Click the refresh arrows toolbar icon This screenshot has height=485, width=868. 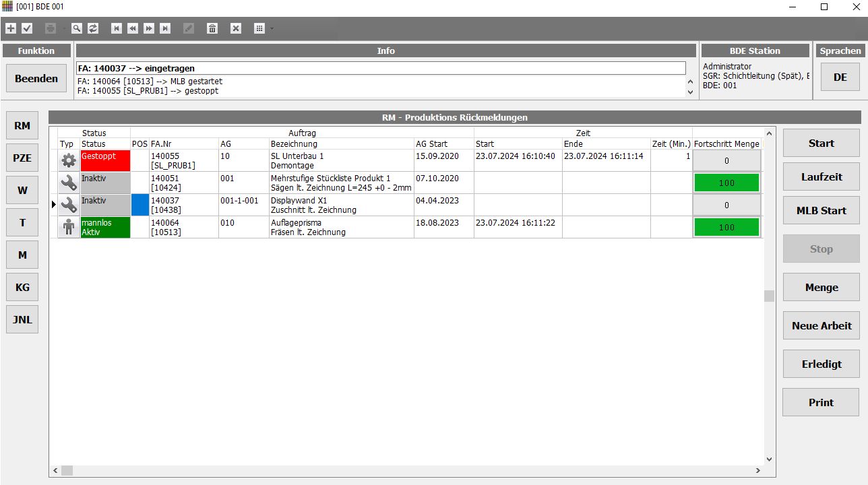[x=93, y=28]
